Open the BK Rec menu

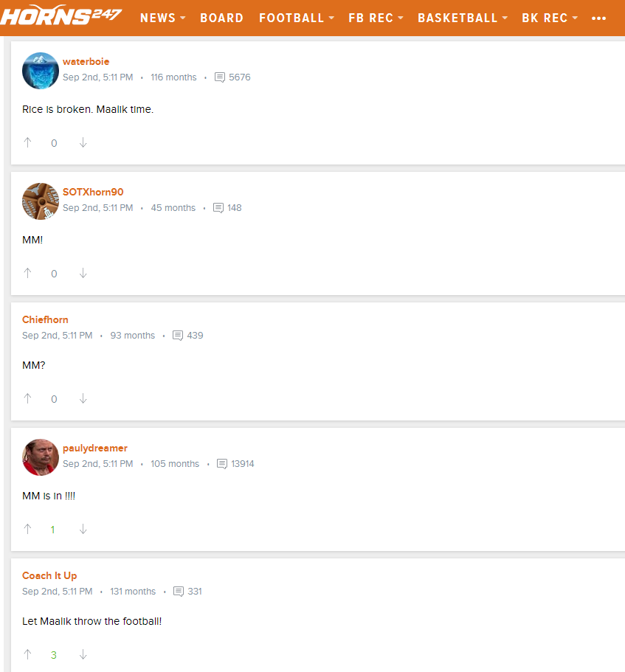(550, 18)
